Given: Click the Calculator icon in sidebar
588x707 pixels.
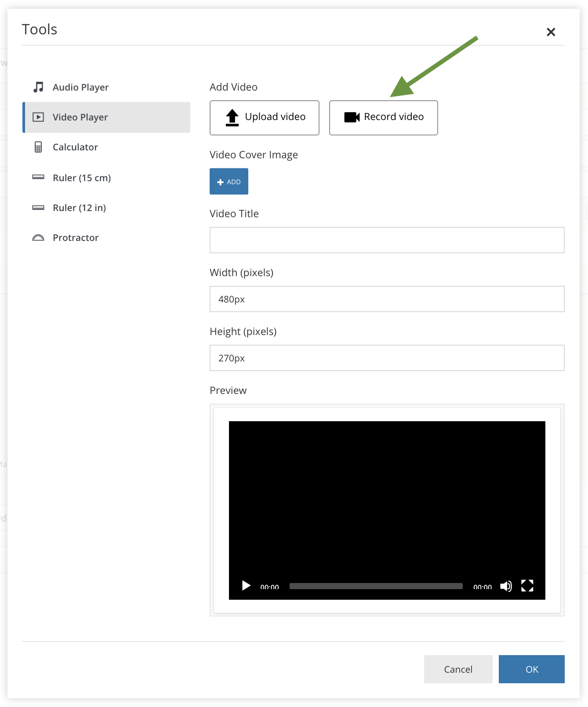Looking at the screenshot, I should click(x=38, y=147).
